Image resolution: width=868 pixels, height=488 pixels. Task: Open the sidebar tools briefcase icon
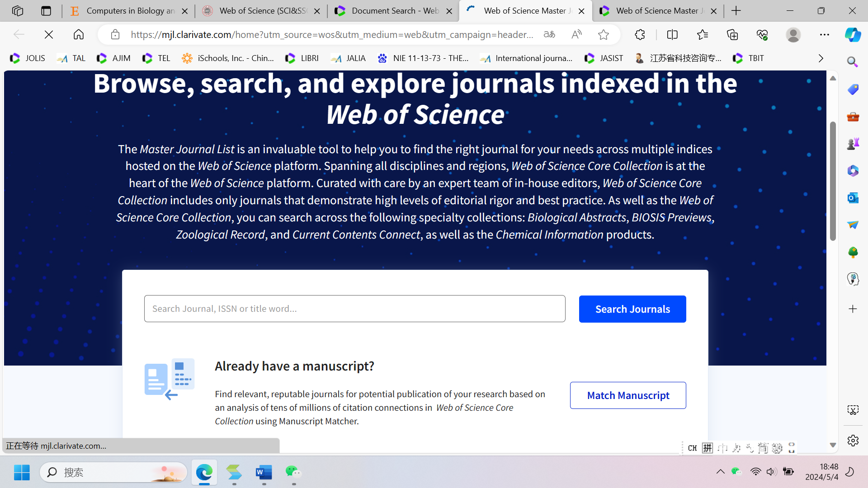pyautogui.click(x=853, y=117)
